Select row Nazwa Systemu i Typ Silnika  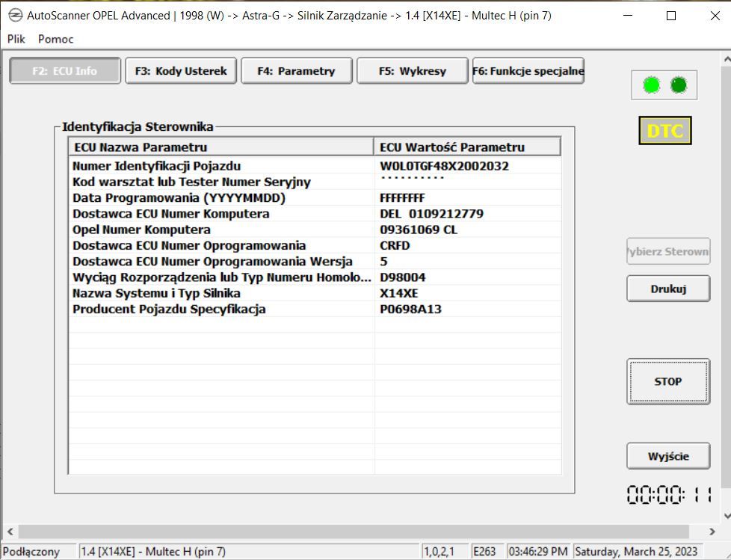(x=315, y=293)
